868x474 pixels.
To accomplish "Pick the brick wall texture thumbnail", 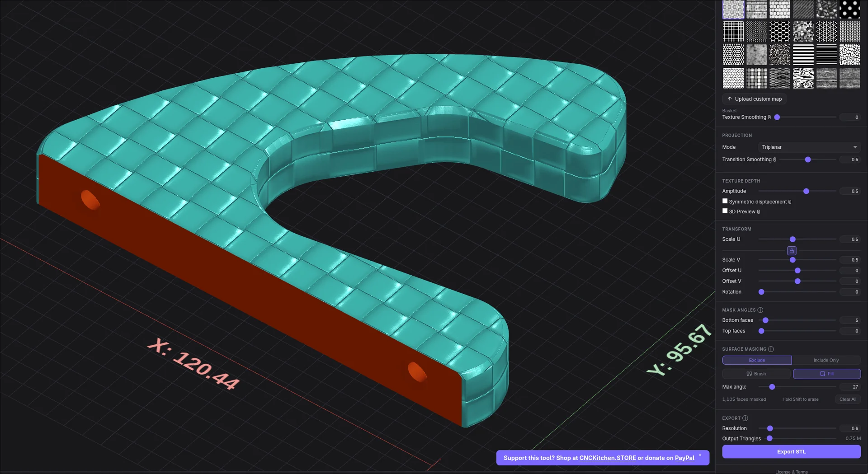I will [x=756, y=9].
